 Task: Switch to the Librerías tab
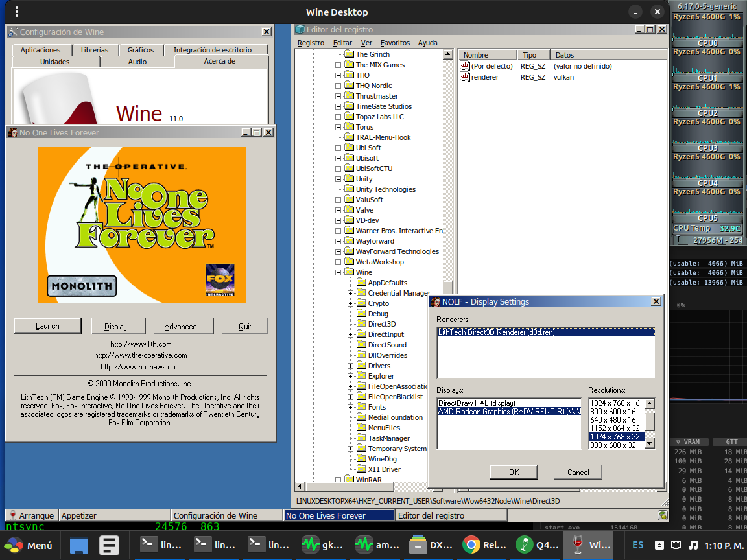[94, 50]
